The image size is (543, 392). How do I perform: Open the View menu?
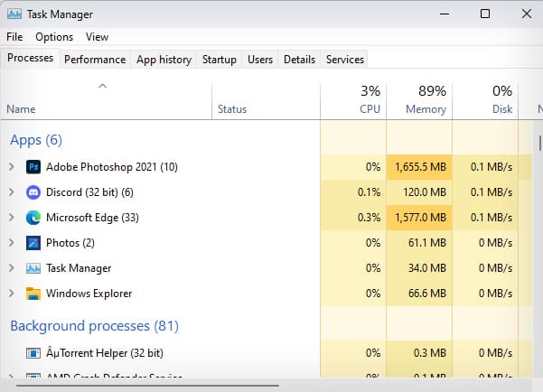(97, 37)
